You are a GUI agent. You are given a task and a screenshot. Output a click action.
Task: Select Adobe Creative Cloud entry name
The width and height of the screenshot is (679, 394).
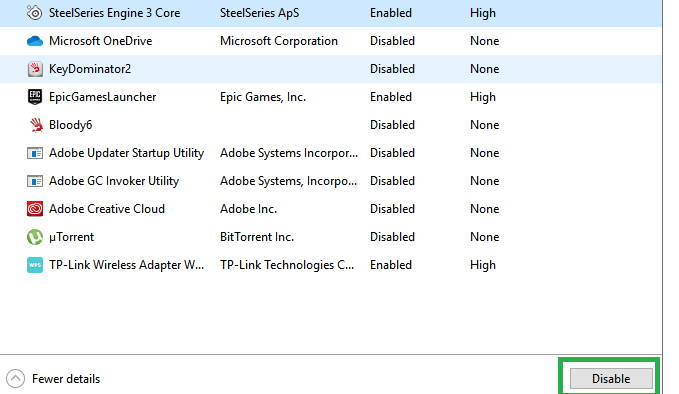click(107, 209)
